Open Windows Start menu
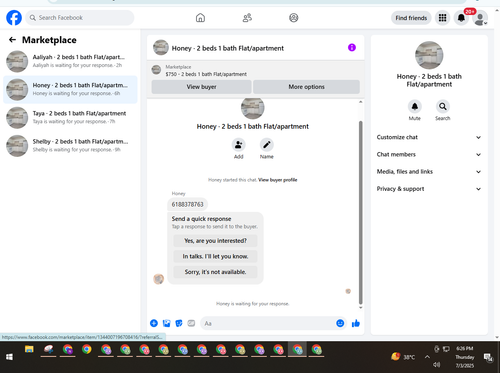 click(x=9, y=357)
